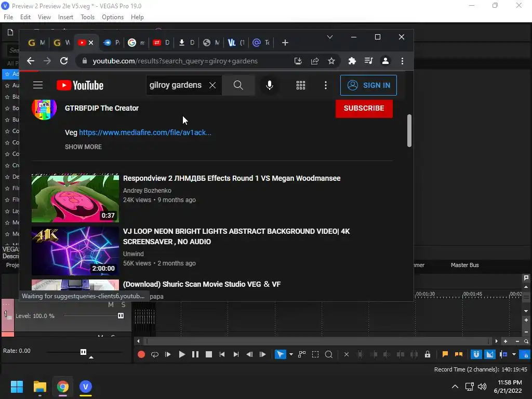Select the Normal Edit tool
The image size is (532, 399).
click(x=280, y=354)
